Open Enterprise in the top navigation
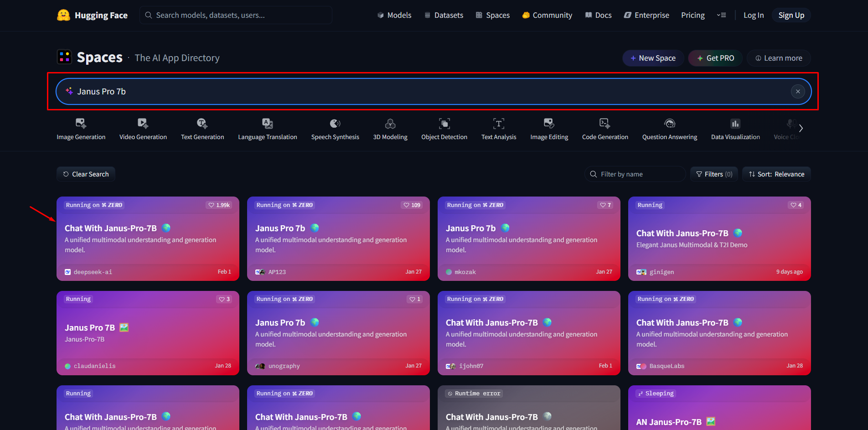868x430 pixels. tap(646, 15)
